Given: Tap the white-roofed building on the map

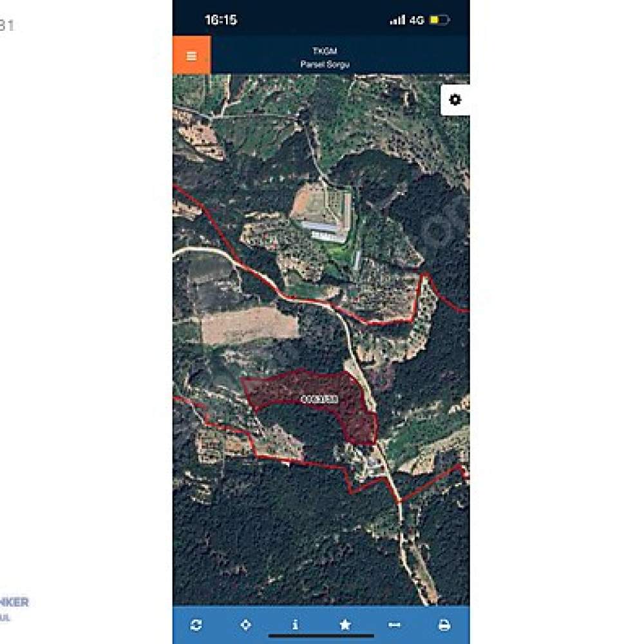Looking at the screenshot, I should click(325, 231).
